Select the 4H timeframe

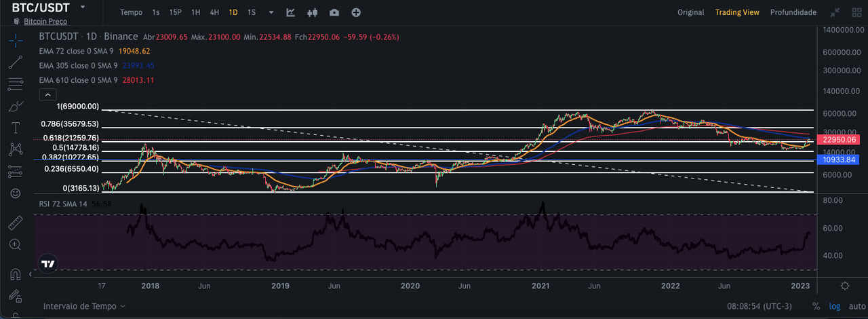click(214, 12)
